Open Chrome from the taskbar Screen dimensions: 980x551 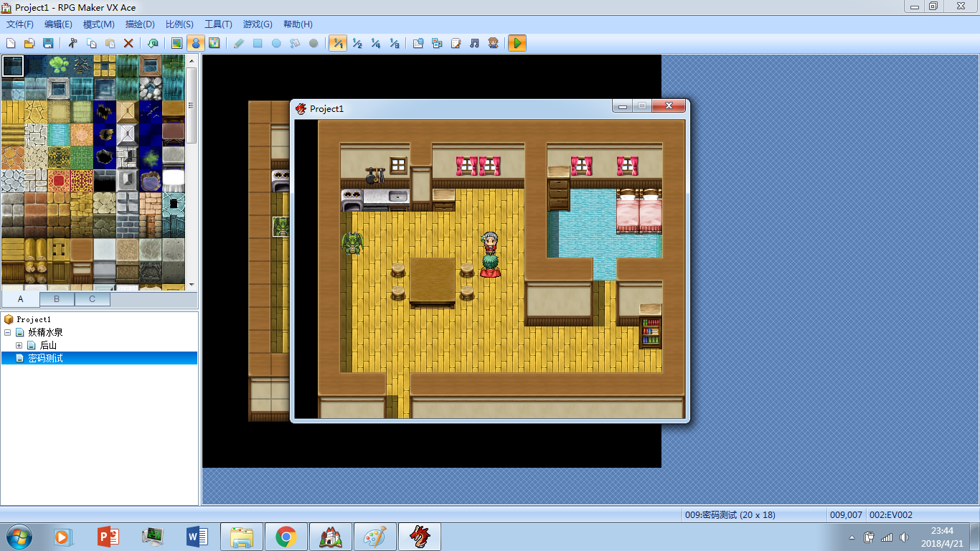click(286, 537)
